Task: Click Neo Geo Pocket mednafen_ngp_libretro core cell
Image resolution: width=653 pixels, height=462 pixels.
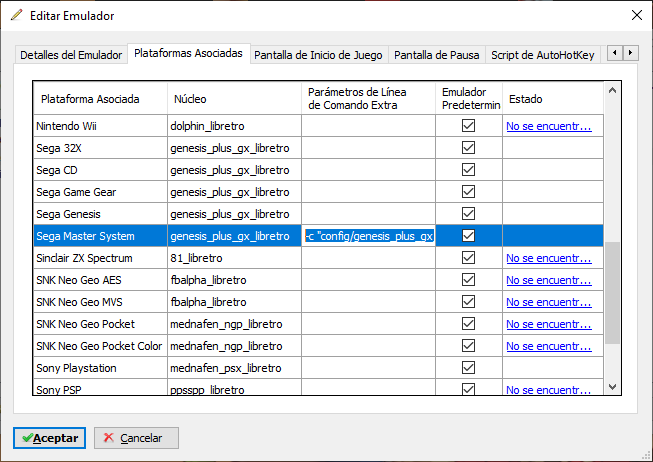Action: [x=234, y=324]
